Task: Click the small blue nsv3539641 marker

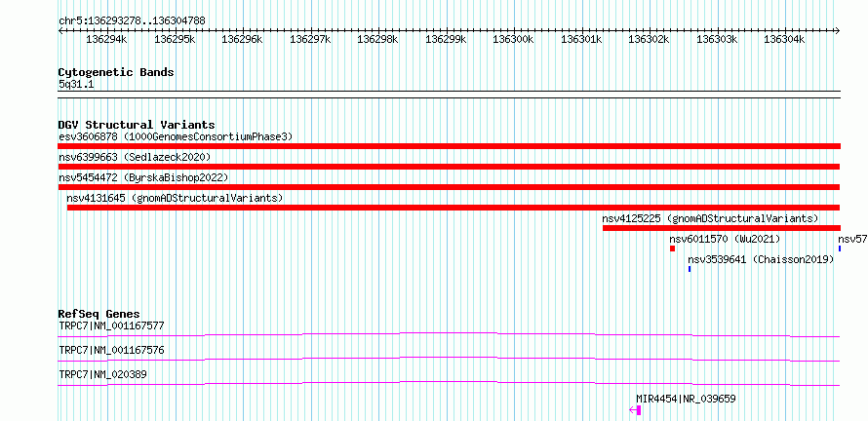Action: [x=690, y=269]
